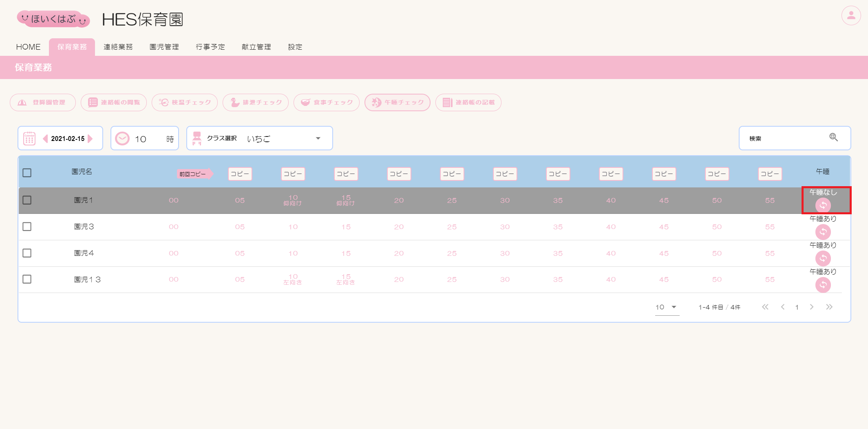868x429 pixels.
Task: Click コピー button for 15 column
Action: (346, 174)
